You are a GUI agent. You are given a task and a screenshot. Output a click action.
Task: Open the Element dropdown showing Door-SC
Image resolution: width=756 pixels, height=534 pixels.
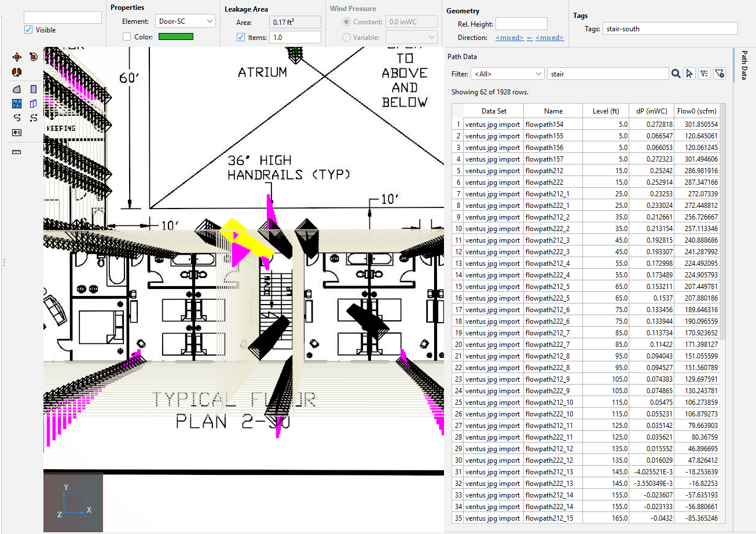click(185, 21)
